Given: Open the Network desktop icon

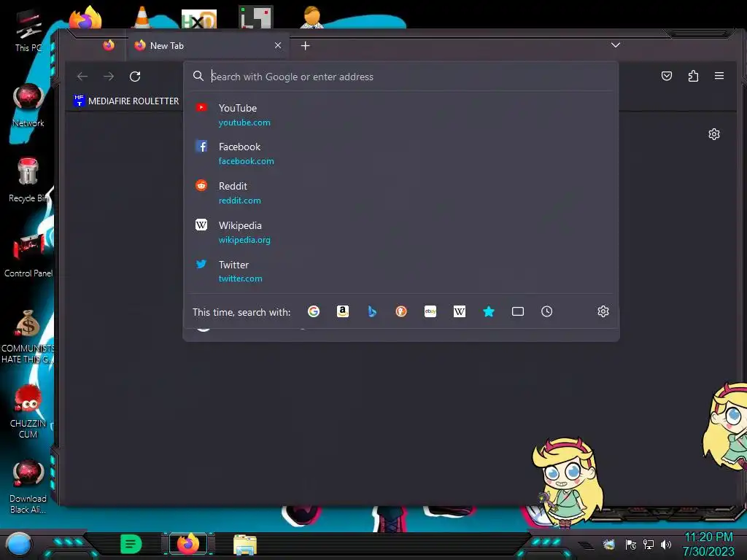Looking at the screenshot, I should point(28,105).
